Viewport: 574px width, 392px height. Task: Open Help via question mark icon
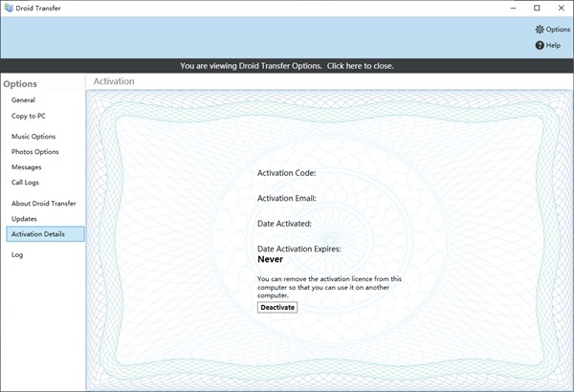click(x=540, y=45)
